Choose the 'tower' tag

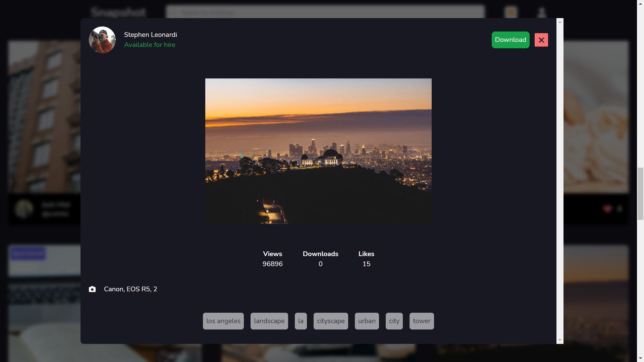pyautogui.click(x=422, y=321)
